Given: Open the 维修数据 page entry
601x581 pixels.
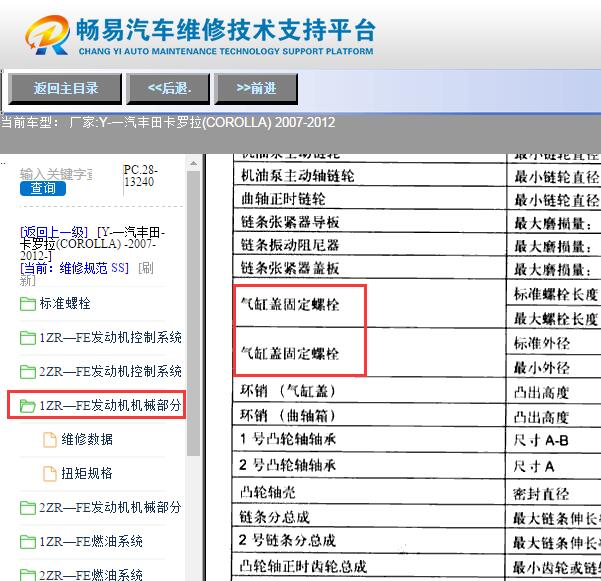Looking at the screenshot, I should coord(87,439).
